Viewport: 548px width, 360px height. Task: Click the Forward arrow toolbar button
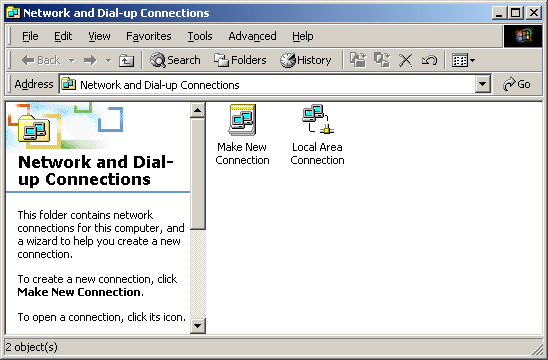coord(90,60)
